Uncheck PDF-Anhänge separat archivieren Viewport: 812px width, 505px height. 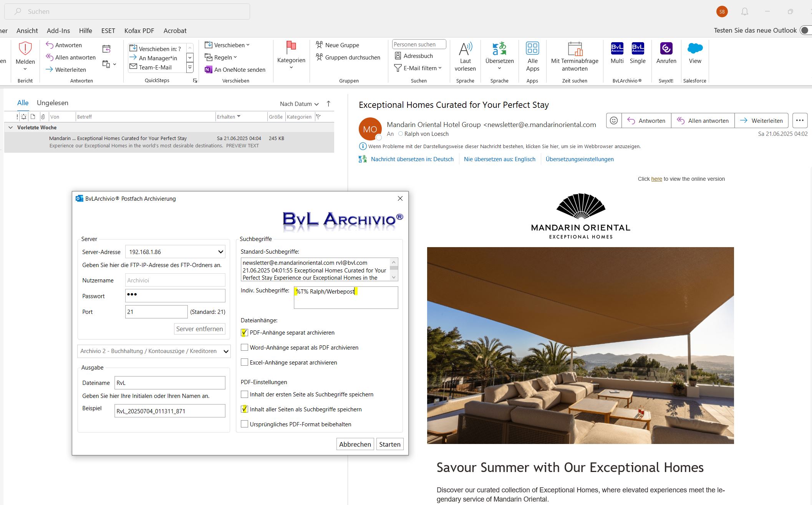coord(244,333)
